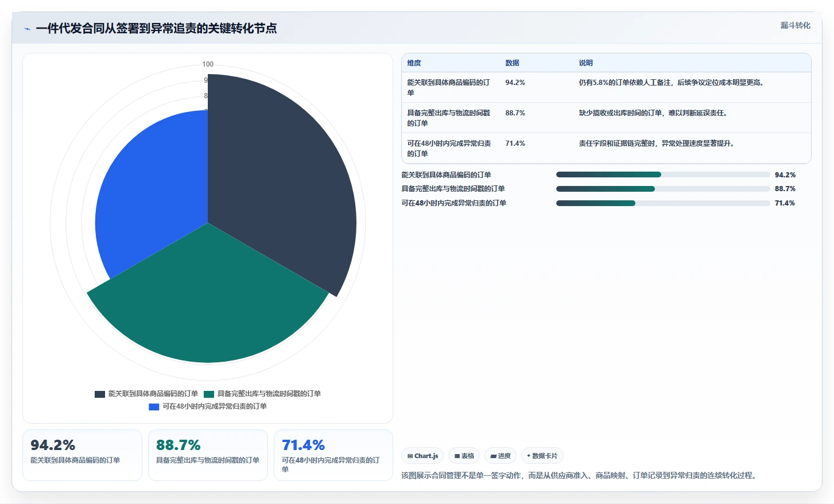
Task: Click progress label 具备完整出库与物流时间戳的订单
Action: point(453,189)
